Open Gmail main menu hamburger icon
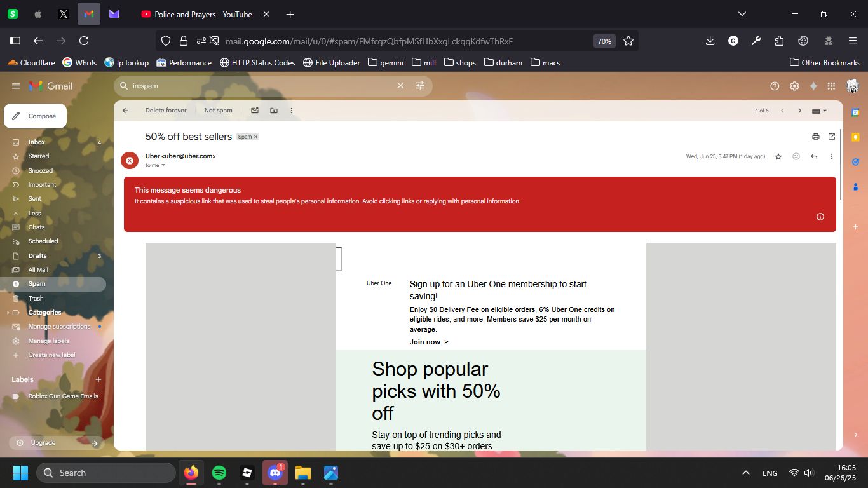Image resolution: width=868 pixels, height=488 pixels. click(16, 86)
